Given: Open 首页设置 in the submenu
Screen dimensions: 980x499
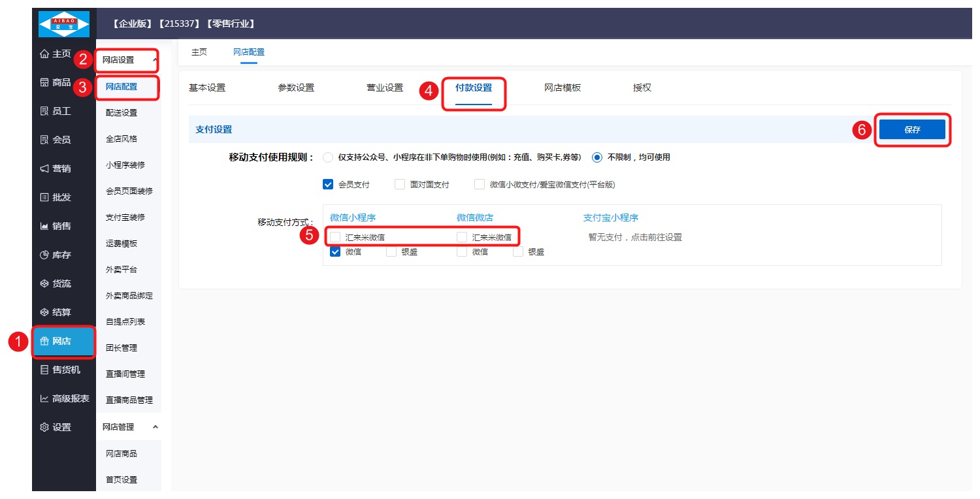Looking at the screenshot, I should (122, 479).
